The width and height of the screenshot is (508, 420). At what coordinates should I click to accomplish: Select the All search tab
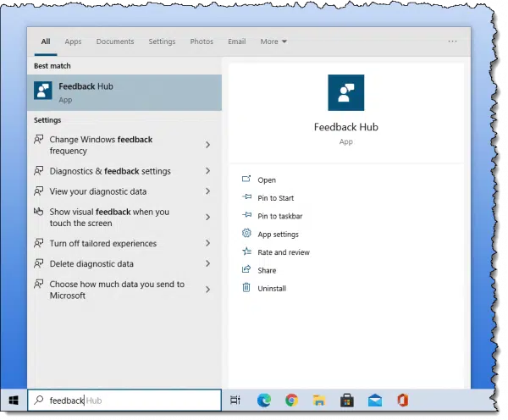[x=46, y=41]
